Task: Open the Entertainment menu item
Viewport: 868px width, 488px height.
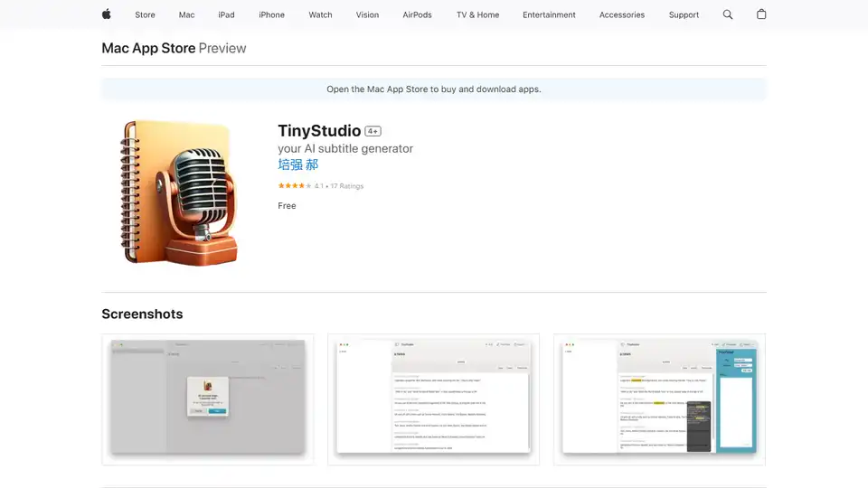Action: (x=549, y=15)
